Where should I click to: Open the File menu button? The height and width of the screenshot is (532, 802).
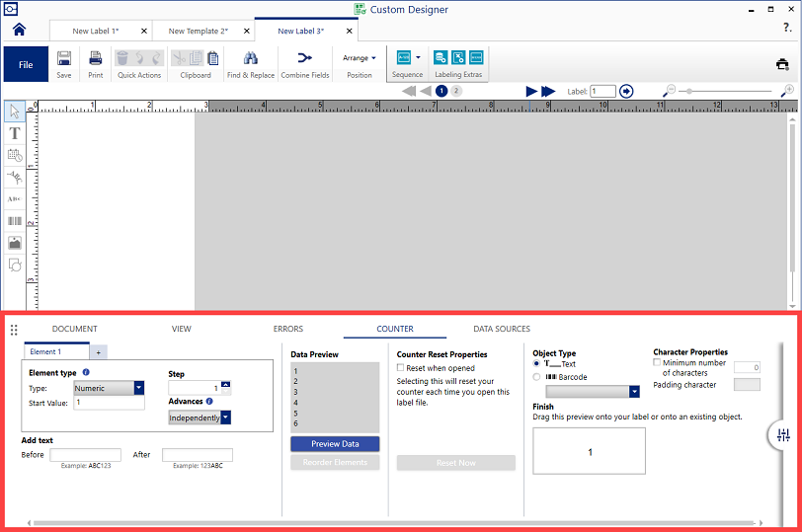pyautogui.click(x=26, y=65)
